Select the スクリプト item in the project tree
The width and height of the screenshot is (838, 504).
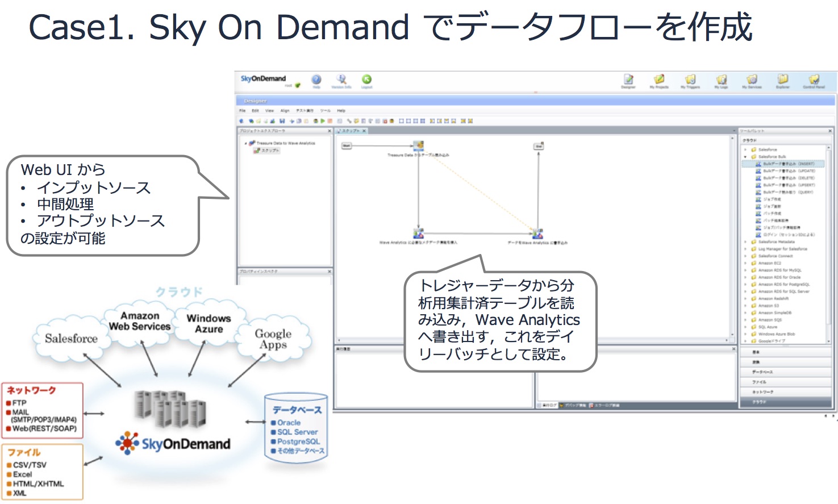tap(266, 151)
